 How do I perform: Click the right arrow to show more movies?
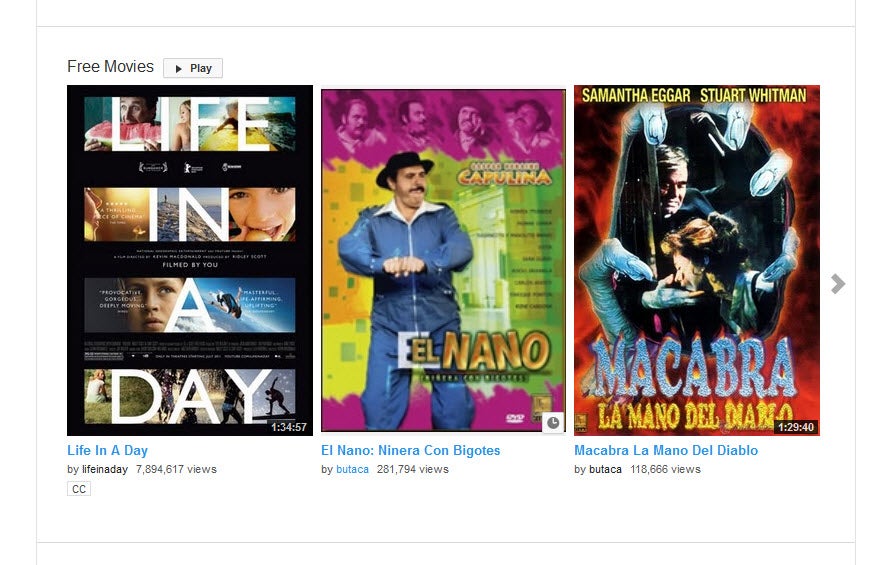coord(838,284)
